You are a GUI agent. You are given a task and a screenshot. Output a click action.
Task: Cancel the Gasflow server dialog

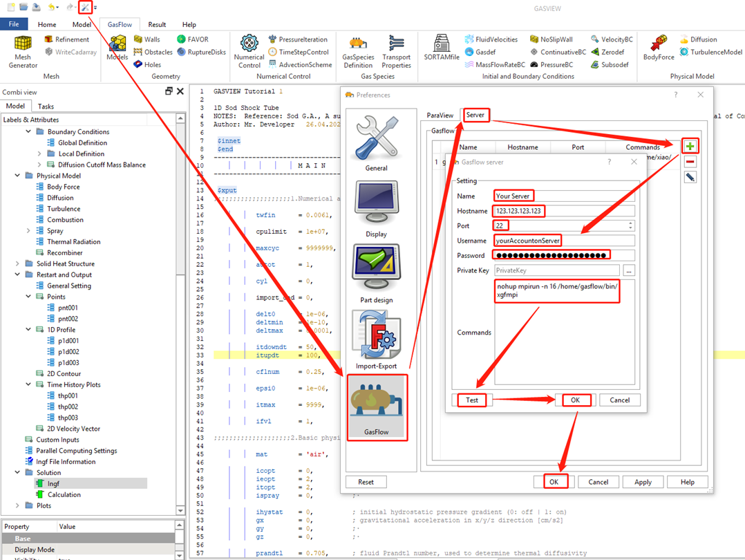click(x=619, y=400)
